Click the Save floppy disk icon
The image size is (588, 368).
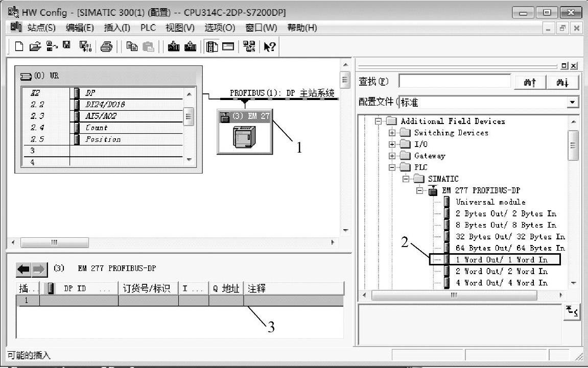point(67,46)
